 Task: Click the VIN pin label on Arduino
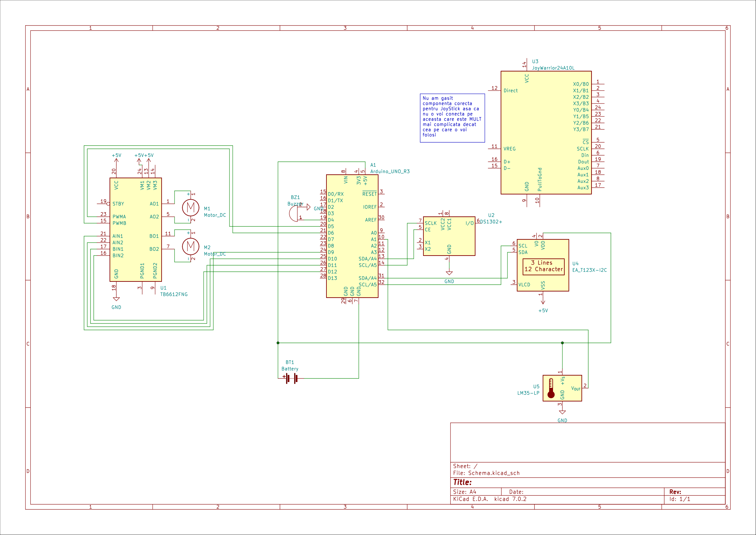tap(346, 180)
